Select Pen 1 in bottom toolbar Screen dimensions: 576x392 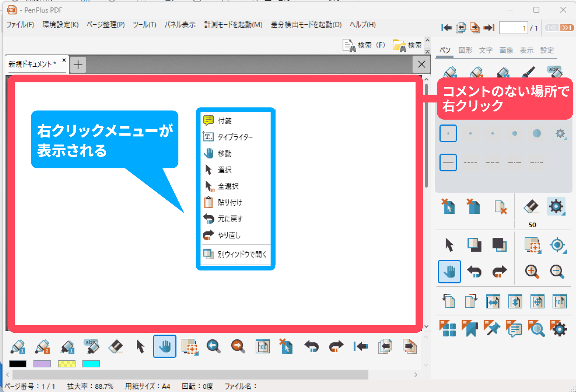[x=18, y=347]
